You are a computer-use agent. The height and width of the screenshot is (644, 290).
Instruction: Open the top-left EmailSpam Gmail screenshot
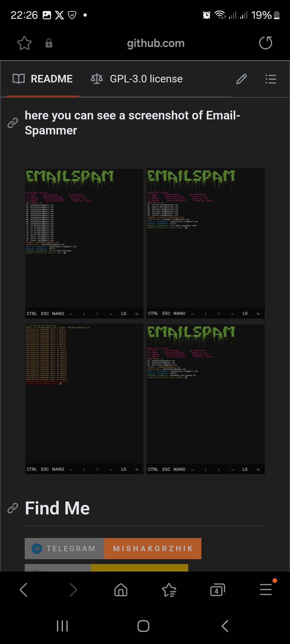tap(84, 243)
